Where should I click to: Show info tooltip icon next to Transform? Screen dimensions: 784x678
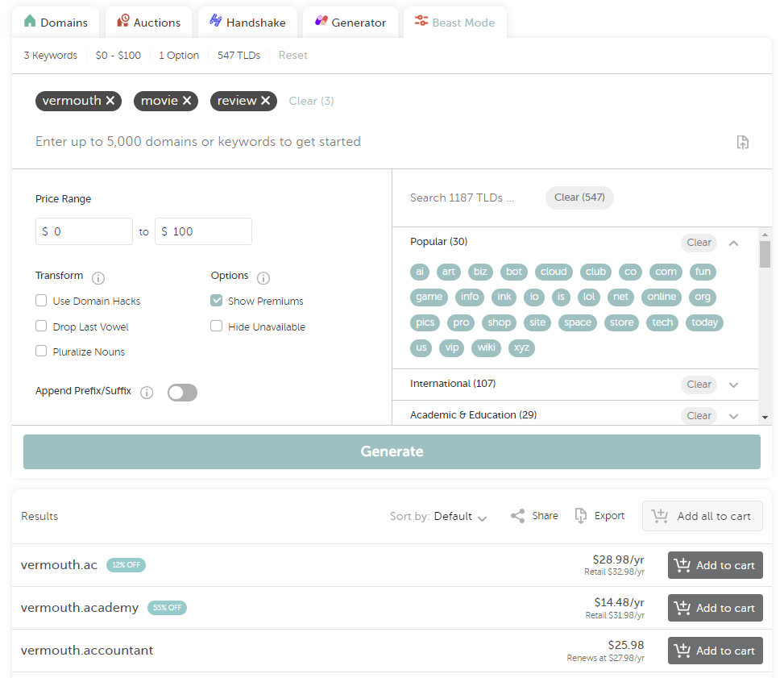98,278
